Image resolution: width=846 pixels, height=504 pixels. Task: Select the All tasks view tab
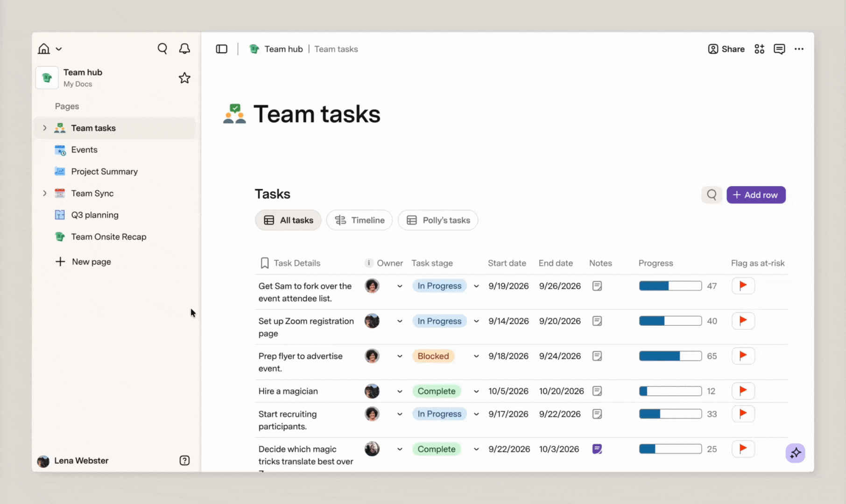pyautogui.click(x=288, y=220)
